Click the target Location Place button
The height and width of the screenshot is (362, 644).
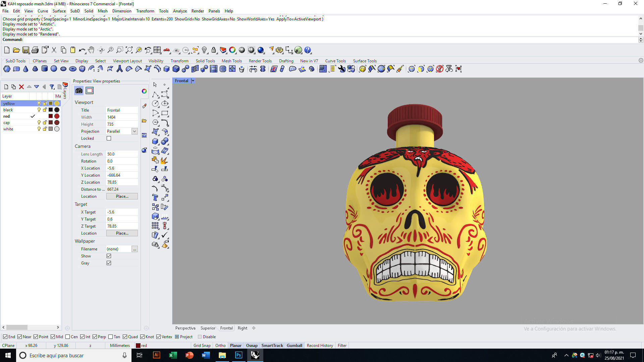coord(122,233)
